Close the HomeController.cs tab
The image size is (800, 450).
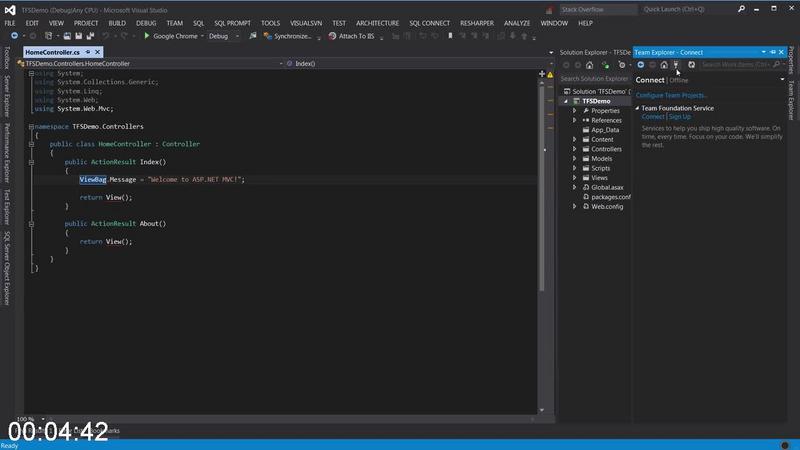tap(97, 52)
